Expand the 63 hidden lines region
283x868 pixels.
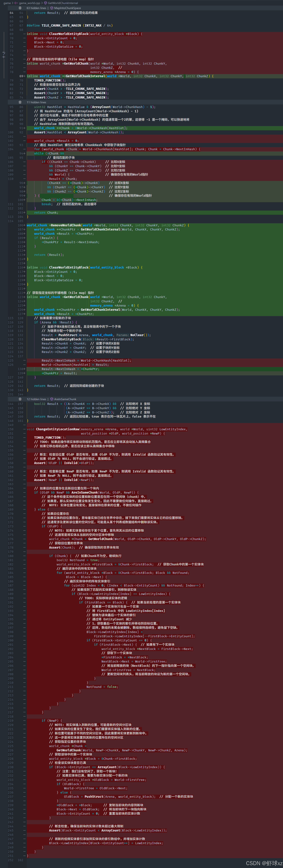pos(36,8)
